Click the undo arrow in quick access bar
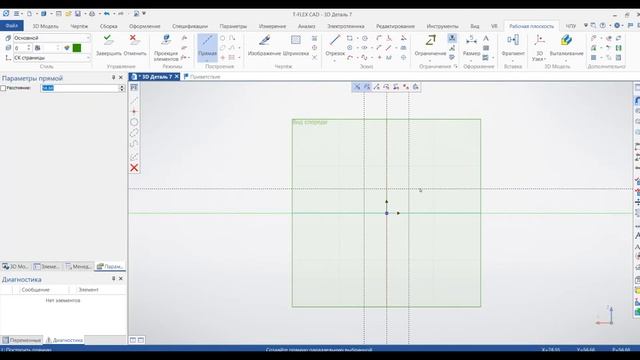Screen dimensions: 640x360 point(107,13)
